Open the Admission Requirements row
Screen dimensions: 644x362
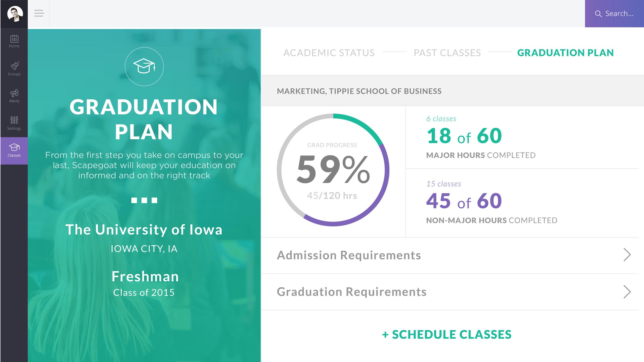coord(450,255)
